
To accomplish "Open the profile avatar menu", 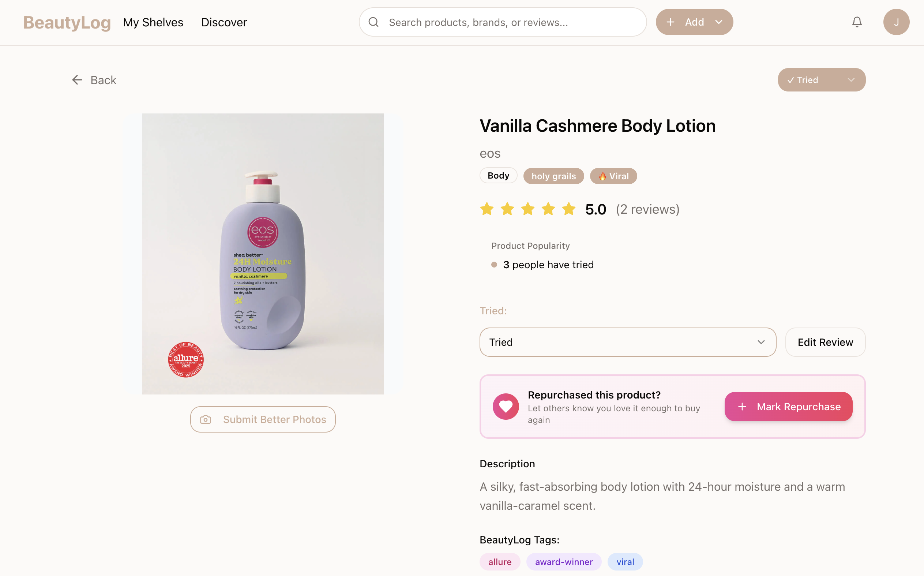I will [897, 22].
